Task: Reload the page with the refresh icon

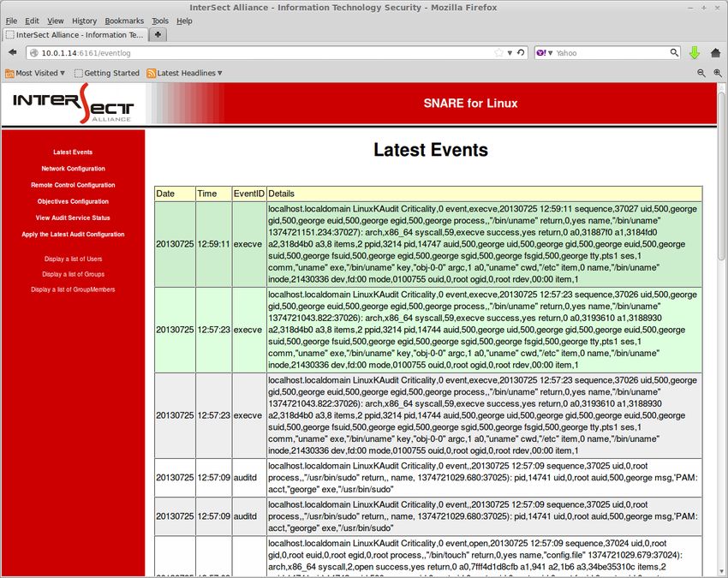Action: (x=521, y=53)
